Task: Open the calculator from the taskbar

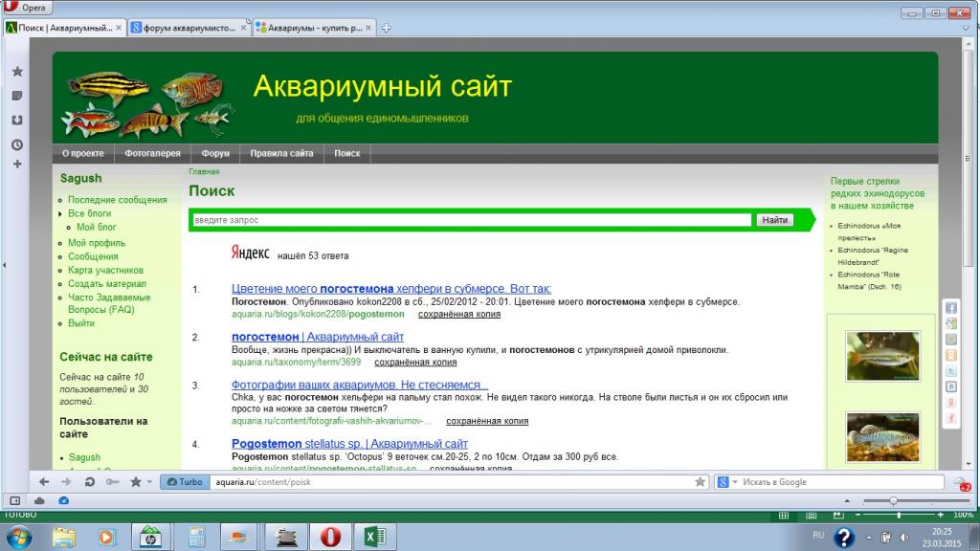Action: coord(197,537)
